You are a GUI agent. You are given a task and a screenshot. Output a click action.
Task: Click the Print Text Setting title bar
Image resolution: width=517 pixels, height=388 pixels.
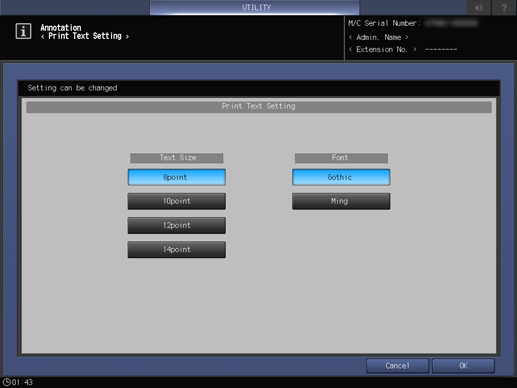pyautogui.click(x=259, y=107)
